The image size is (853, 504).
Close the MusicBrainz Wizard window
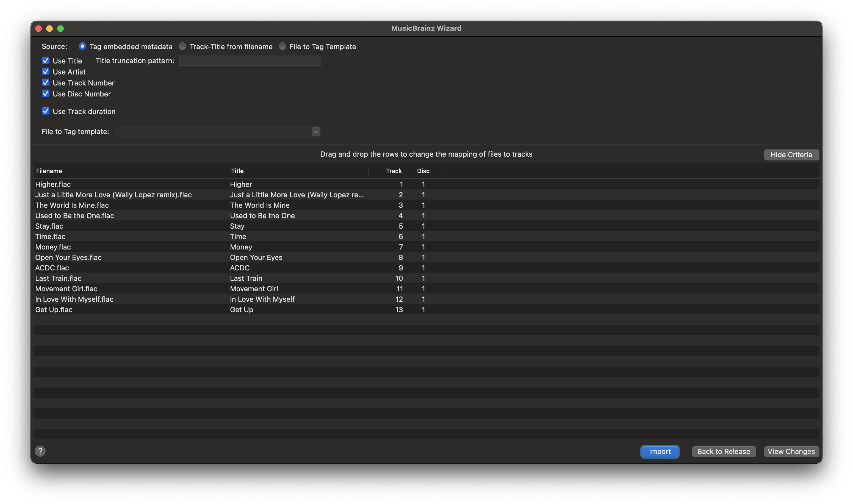pos(38,29)
